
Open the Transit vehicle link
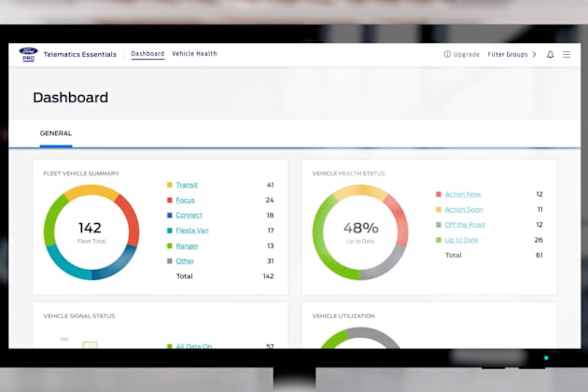pyautogui.click(x=187, y=185)
